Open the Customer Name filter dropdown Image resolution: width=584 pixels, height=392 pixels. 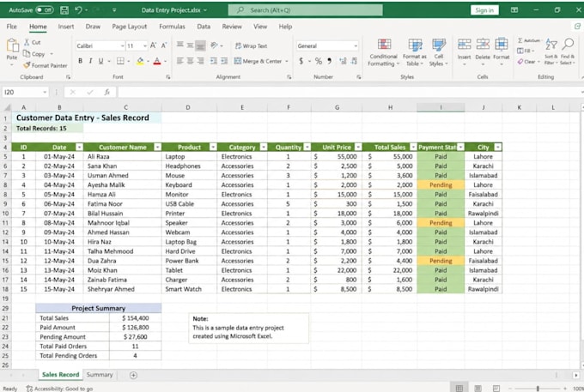click(x=157, y=148)
